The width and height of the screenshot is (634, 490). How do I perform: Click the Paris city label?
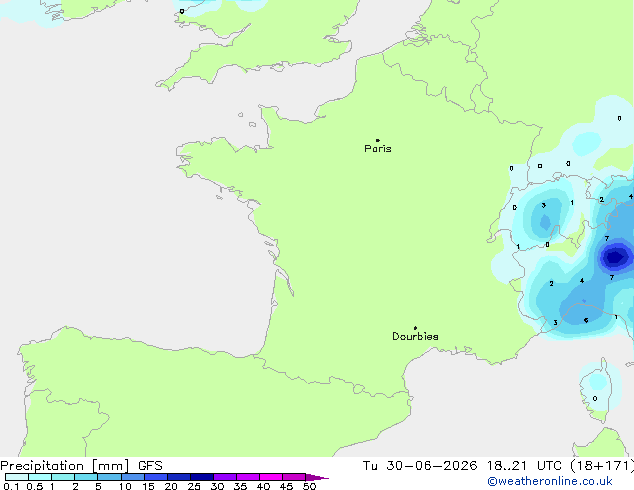(378, 149)
